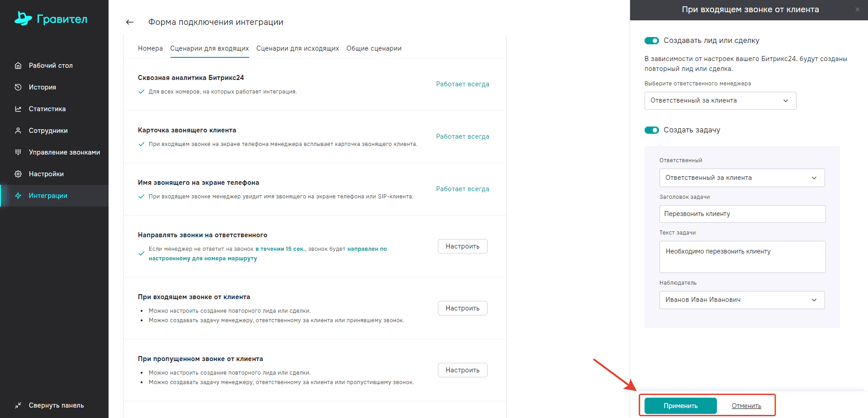This screenshot has width=868, height=418.
Task: Disable the Создать задачу switch
Action: click(652, 130)
